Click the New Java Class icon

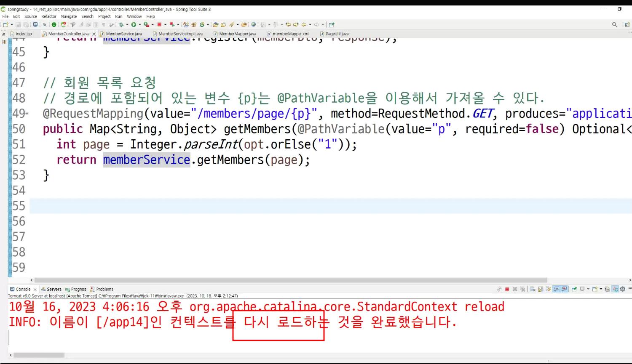[202, 25]
